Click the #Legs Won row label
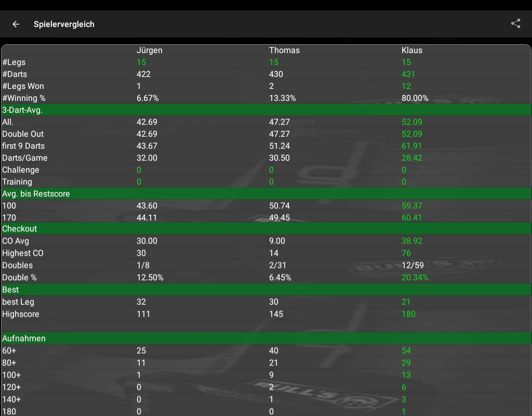The height and width of the screenshot is (416, 532). point(23,86)
